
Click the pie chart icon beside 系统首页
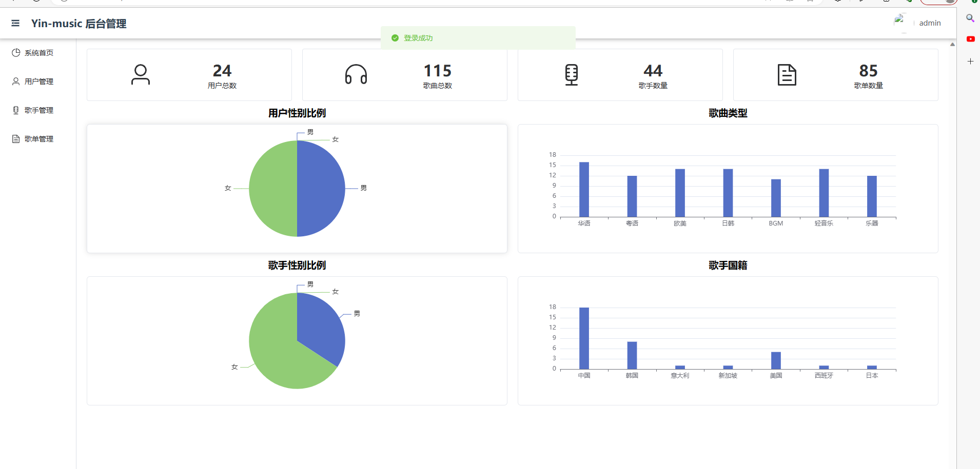point(16,53)
